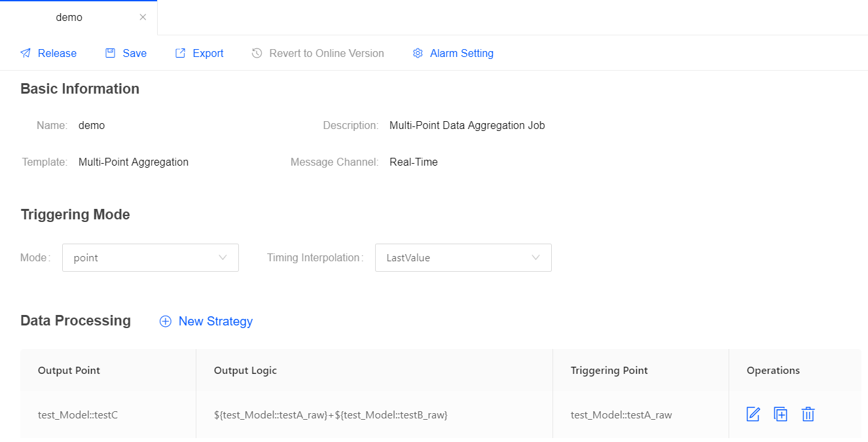Close the demo tab
The image size is (868, 442).
[143, 18]
